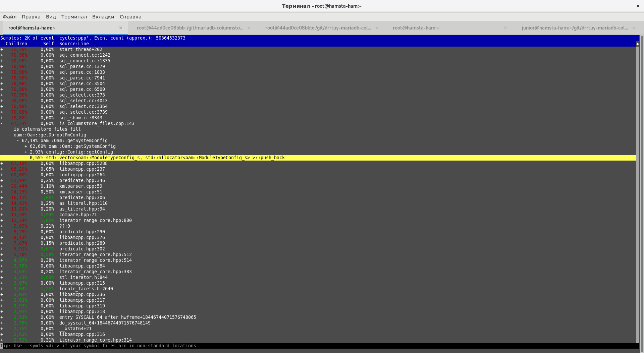This screenshot has width=644, height=353.
Task: Close the junior@hamsta-ham terminal tab
Action: tap(634, 28)
